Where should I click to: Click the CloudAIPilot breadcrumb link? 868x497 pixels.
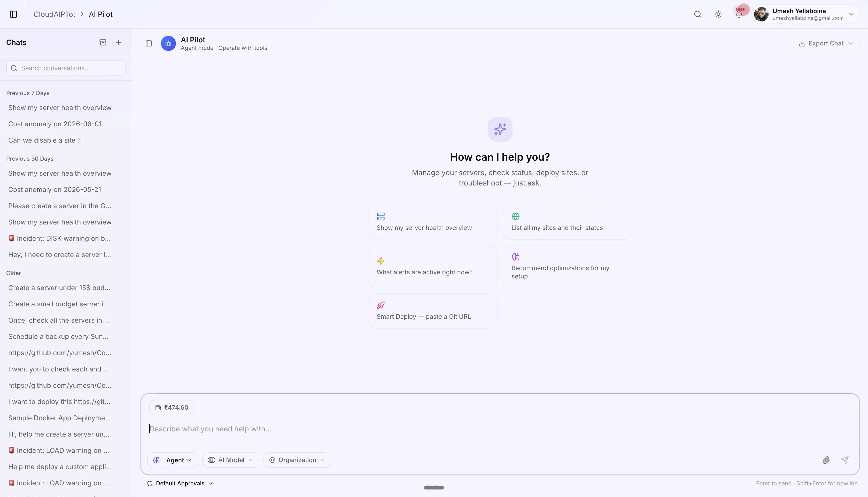pyautogui.click(x=54, y=14)
